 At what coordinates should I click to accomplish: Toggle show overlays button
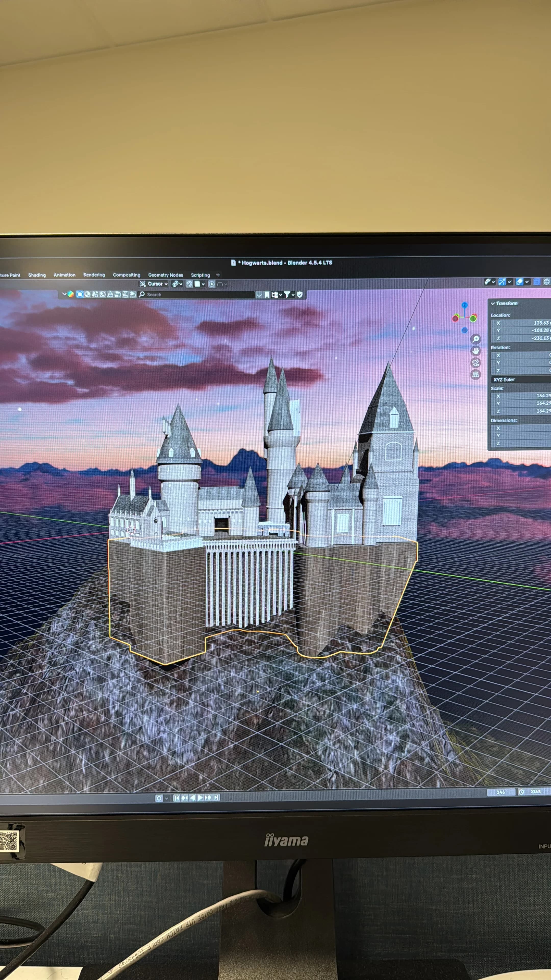click(519, 282)
